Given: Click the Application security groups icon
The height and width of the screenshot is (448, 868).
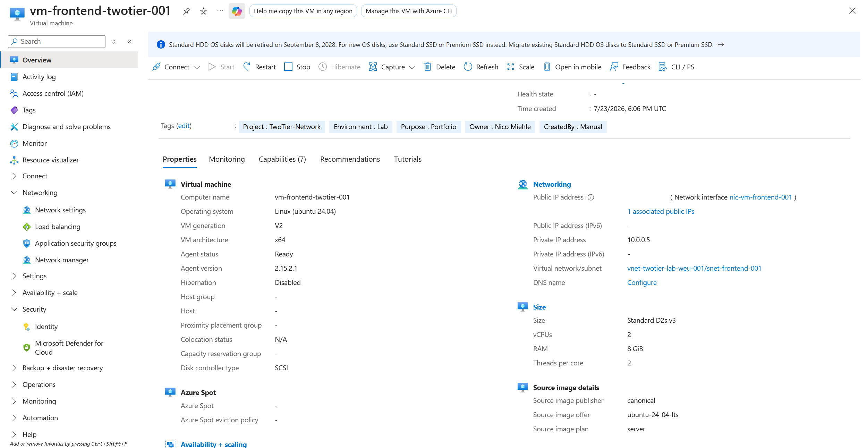Looking at the screenshot, I should click(27, 244).
